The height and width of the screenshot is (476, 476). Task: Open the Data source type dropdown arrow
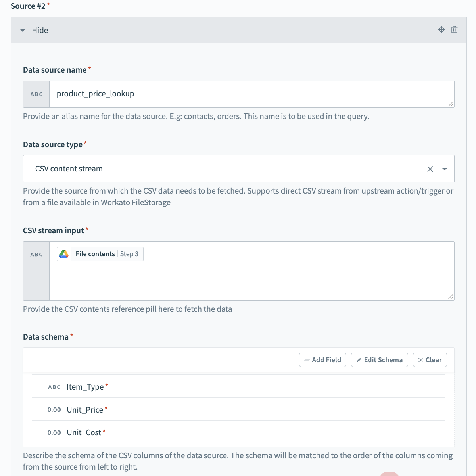(445, 169)
